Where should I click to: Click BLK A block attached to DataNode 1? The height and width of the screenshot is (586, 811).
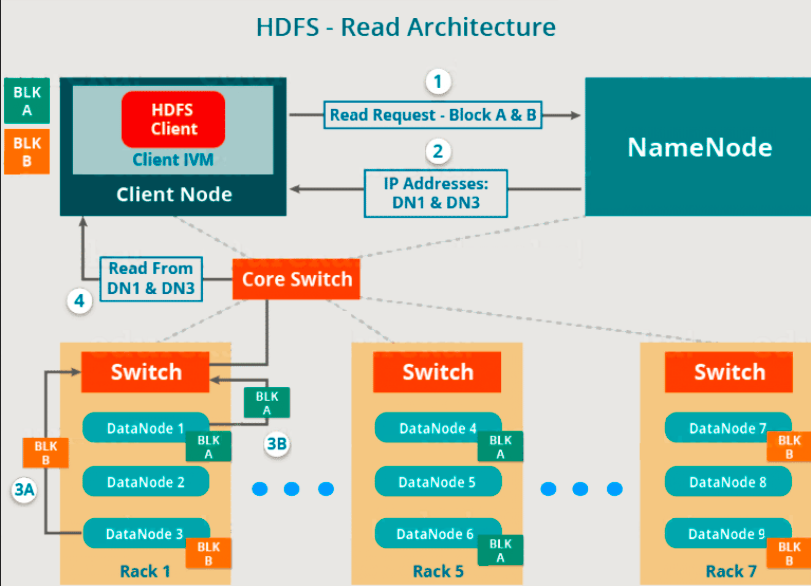click(208, 447)
